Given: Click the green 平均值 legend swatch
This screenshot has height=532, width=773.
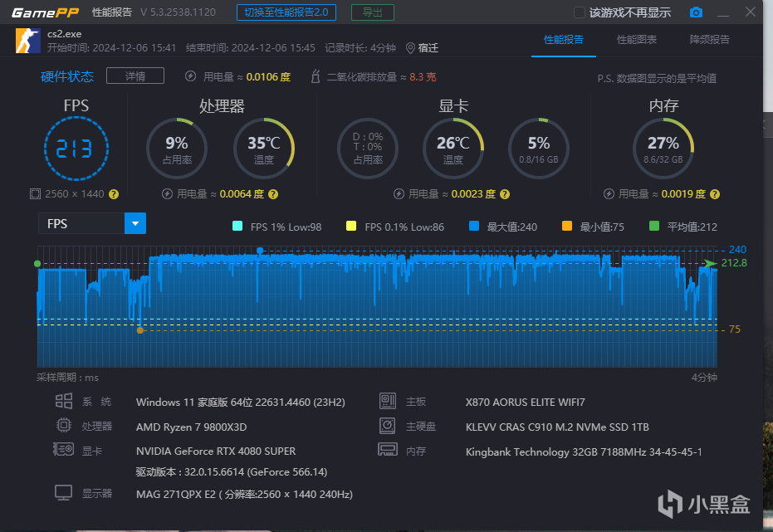Looking at the screenshot, I should [654, 226].
